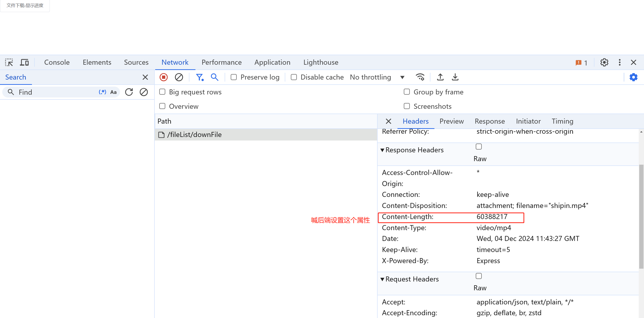Viewport: 644px width, 318px height.
Task: Switch to the Console tab
Action: pyautogui.click(x=57, y=62)
